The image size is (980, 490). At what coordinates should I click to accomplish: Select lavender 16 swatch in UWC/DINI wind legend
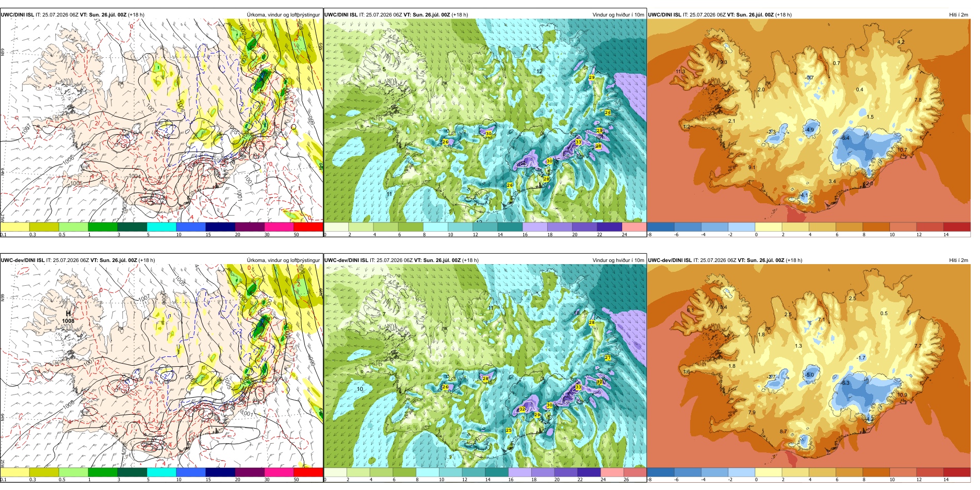tap(535, 226)
